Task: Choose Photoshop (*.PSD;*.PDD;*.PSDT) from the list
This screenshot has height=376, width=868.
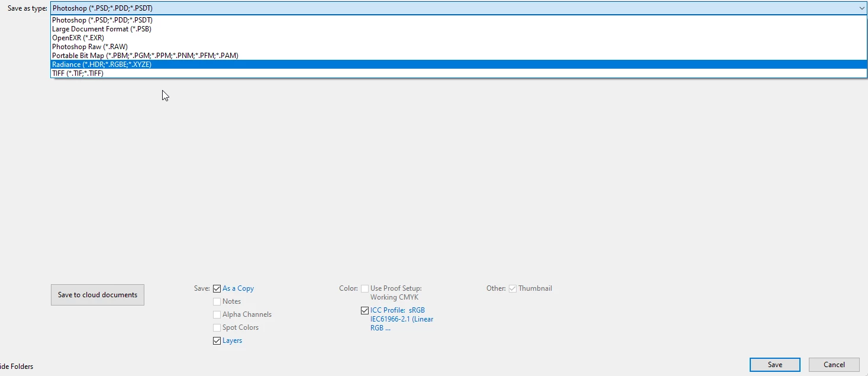Action: coord(459,20)
